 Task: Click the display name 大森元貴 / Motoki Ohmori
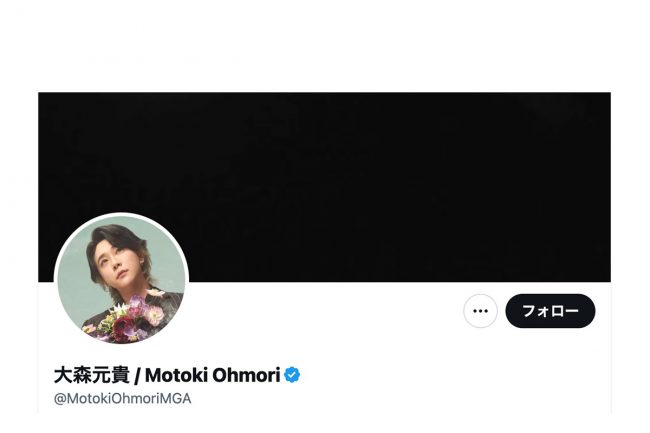[167, 375]
